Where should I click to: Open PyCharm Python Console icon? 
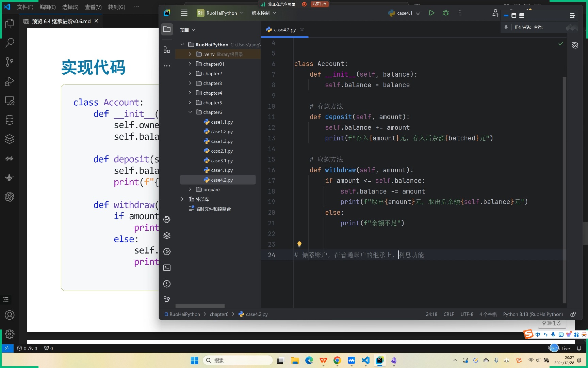[167, 219]
